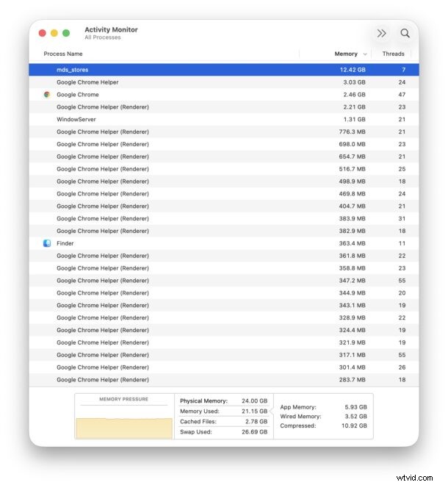Select the Renderer row using 698.0 MB
This screenshot has width=448, height=485.
click(224, 144)
